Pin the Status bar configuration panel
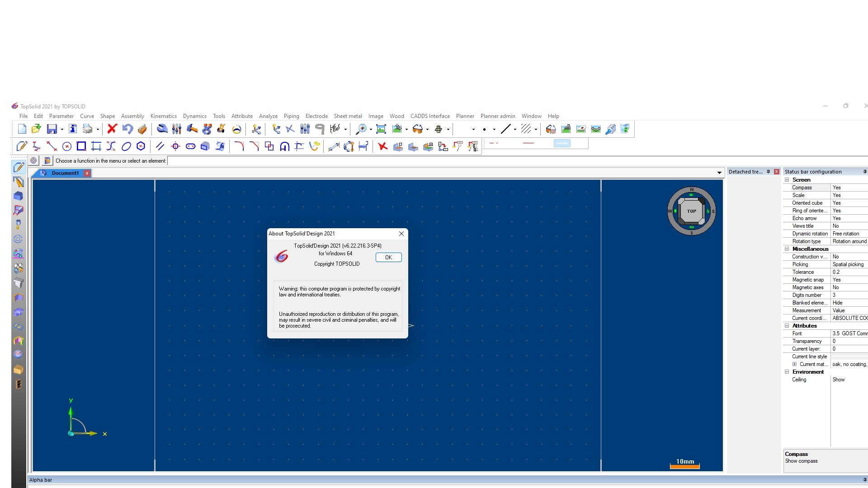Viewport: 868px width, 488px height. (865, 172)
